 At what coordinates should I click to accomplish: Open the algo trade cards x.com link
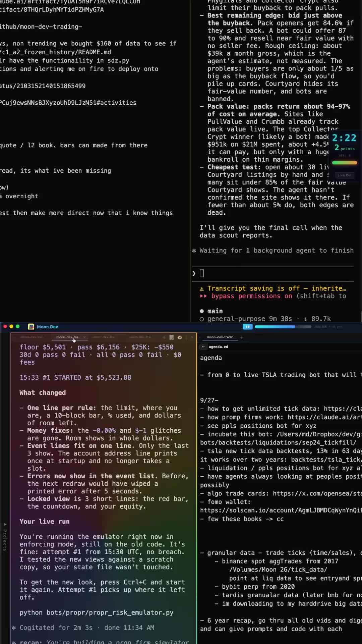[317, 493]
